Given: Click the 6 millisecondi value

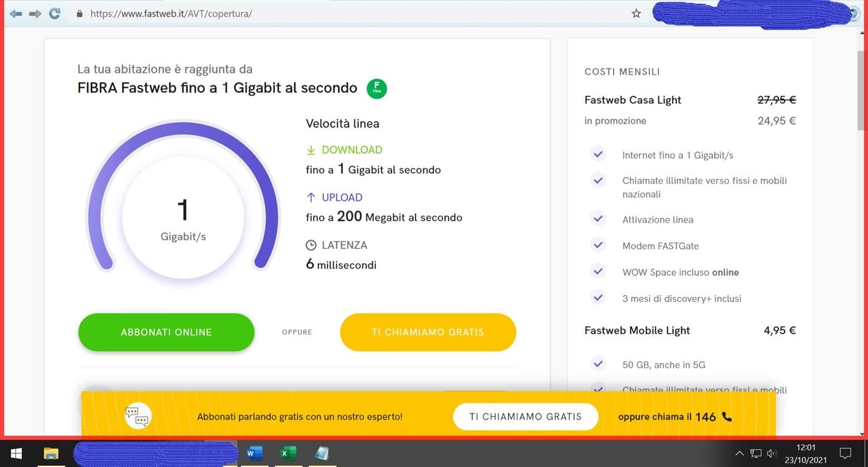Looking at the screenshot, I should 341,265.
